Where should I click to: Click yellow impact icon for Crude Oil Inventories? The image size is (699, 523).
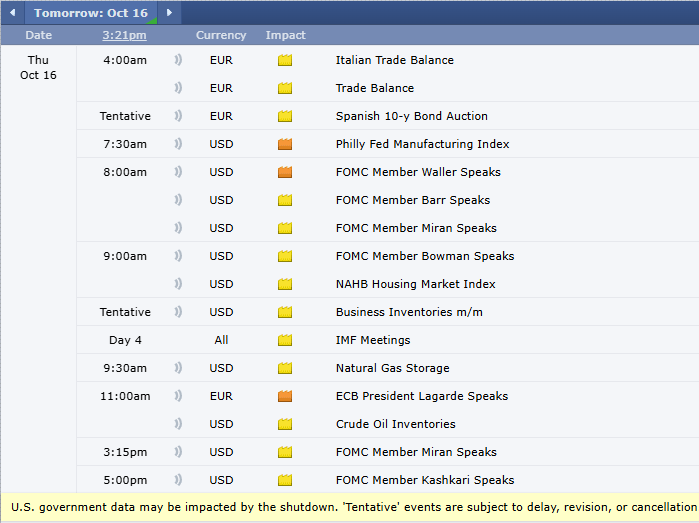pyautogui.click(x=285, y=424)
